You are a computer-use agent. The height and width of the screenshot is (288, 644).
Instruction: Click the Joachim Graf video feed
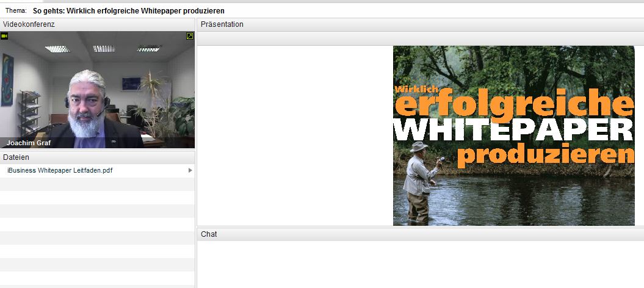click(x=97, y=90)
